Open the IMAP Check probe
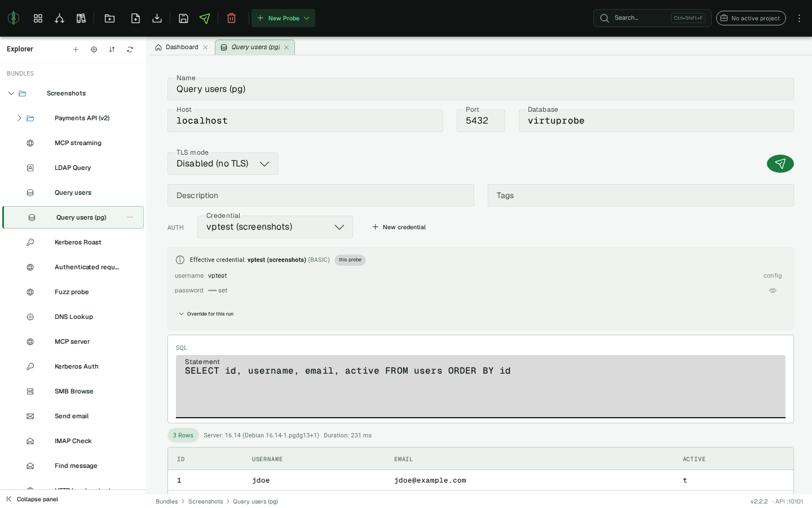The height and width of the screenshot is (508, 812). tap(73, 441)
